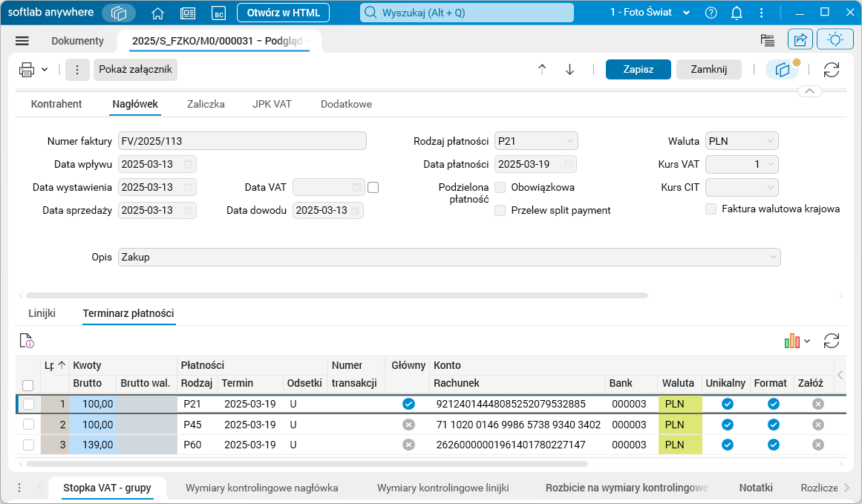Toggle select-all checkbox in payment table header
The height and width of the screenshot is (504, 862).
[28, 385]
